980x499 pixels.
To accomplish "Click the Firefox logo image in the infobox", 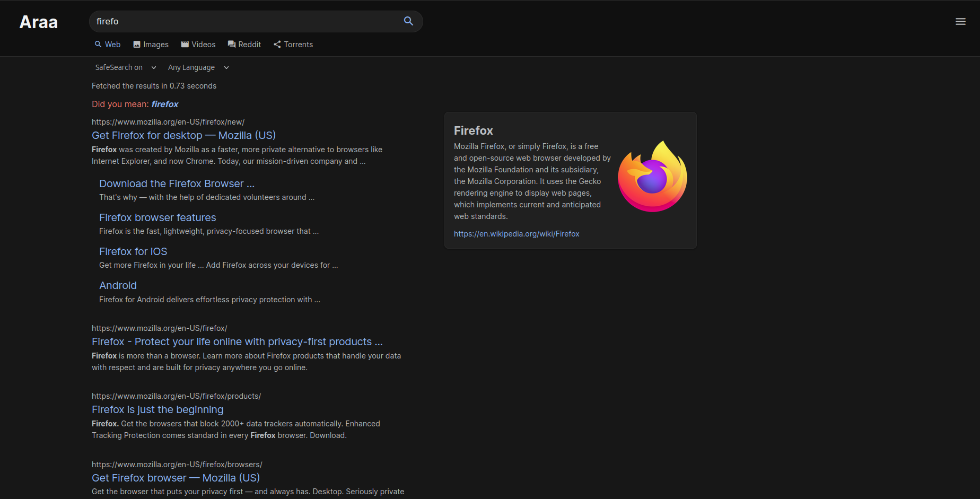I will (652, 176).
